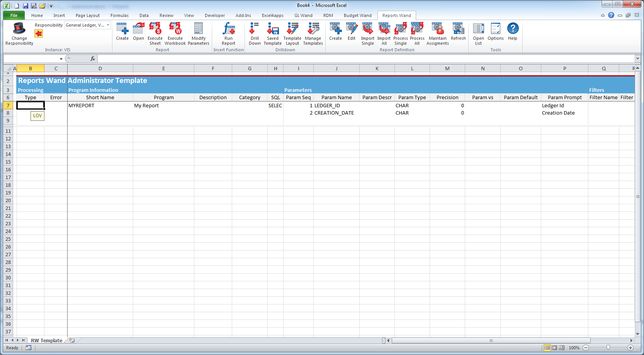Switch to Page Layout view
The image size is (644, 355).
tap(554, 348)
